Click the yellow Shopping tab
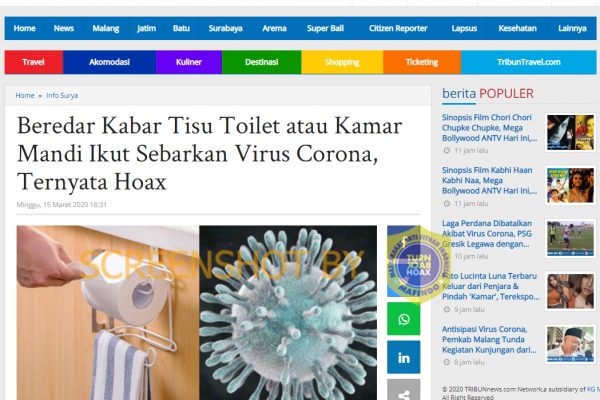Image resolution: width=600 pixels, height=400 pixels. pos(342,62)
